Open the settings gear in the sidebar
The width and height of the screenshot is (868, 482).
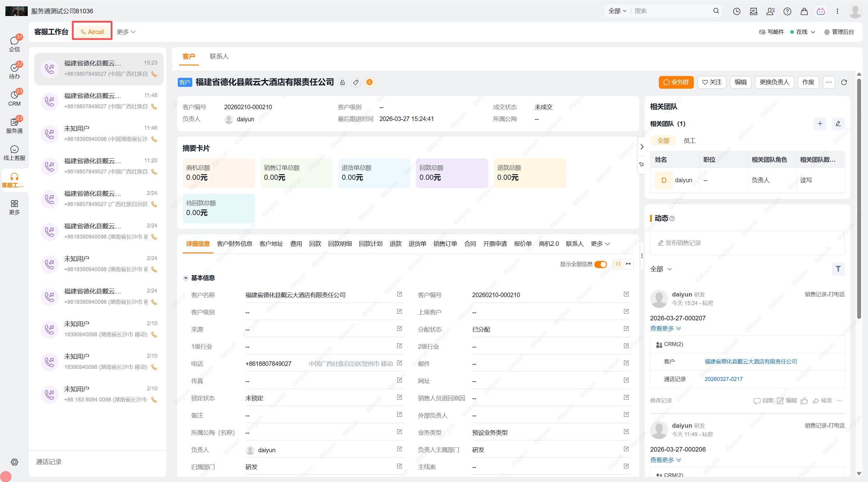click(14, 462)
